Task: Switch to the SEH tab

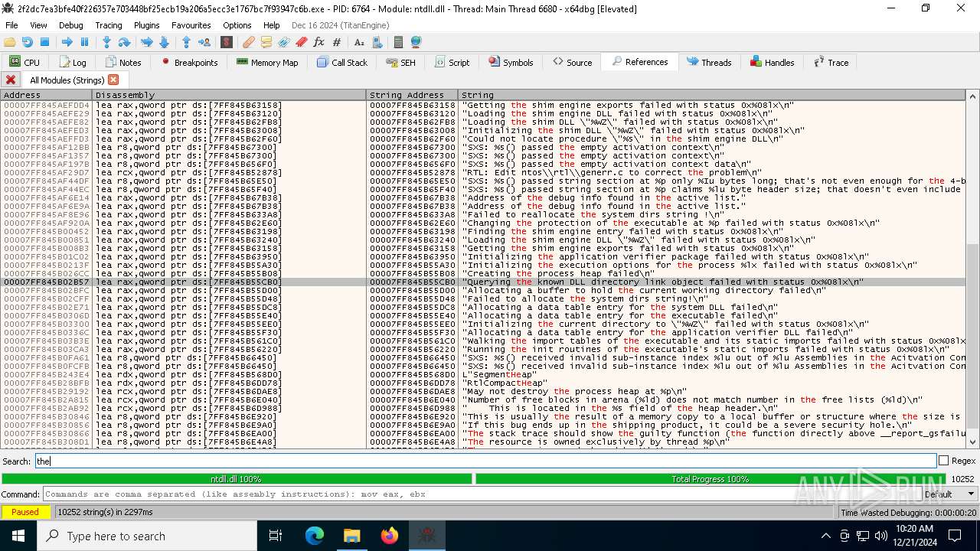Action: click(x=401, y=62)
